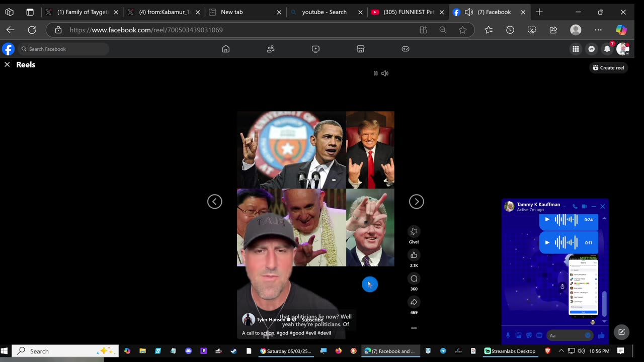
Task: Mute the reel sound
Action: tap(385, 73)
